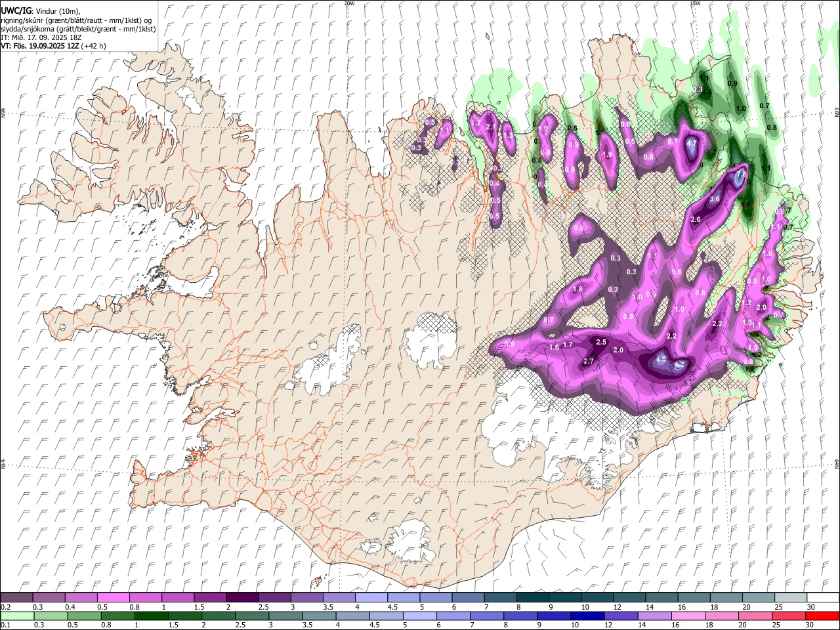Click the pale green rain swatch between 0.1 and 0.3
This screenshot has height=630, width=840.
17,616
